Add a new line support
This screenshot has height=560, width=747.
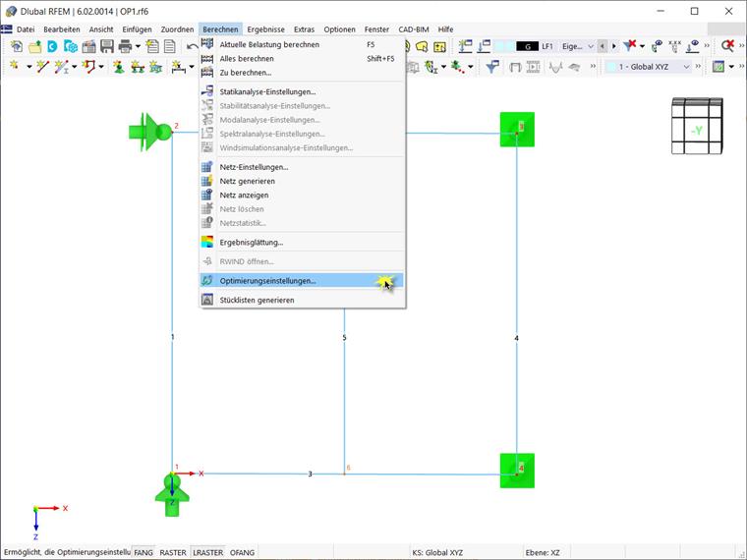pos(138,67)
